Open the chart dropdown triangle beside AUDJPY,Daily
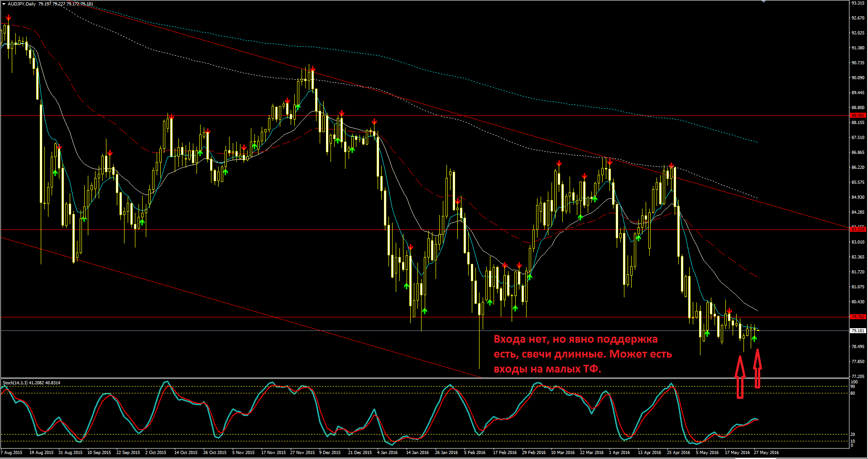The image size is (868, 459). click(x=4, y=4)
